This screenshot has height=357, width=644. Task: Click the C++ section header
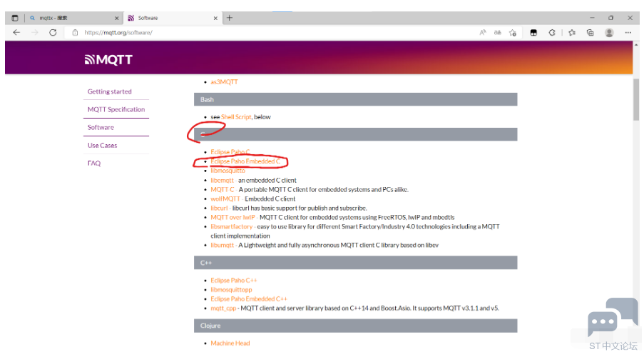click(x=355, y=263)
